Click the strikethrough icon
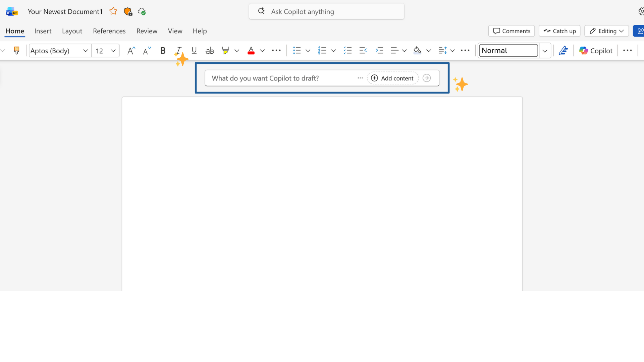Image resolution: width=644 pixels, height=362 pixels. click(210, 51)
